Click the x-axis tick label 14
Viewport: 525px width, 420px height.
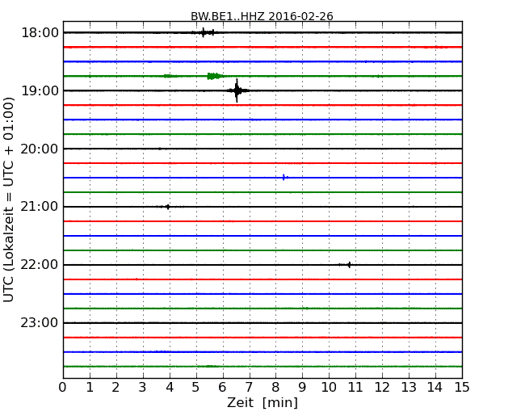click(x=435, y=387)
